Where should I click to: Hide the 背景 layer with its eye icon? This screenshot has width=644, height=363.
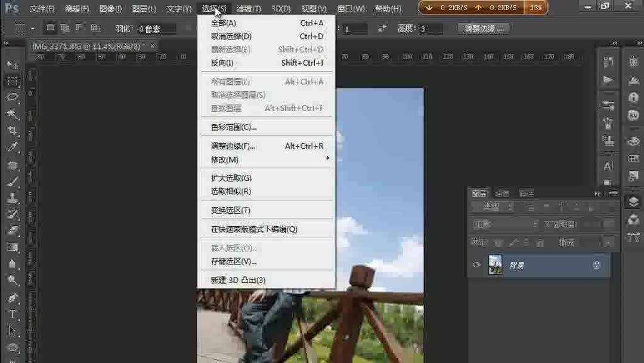pyautogui.click(x=476, y=265)
